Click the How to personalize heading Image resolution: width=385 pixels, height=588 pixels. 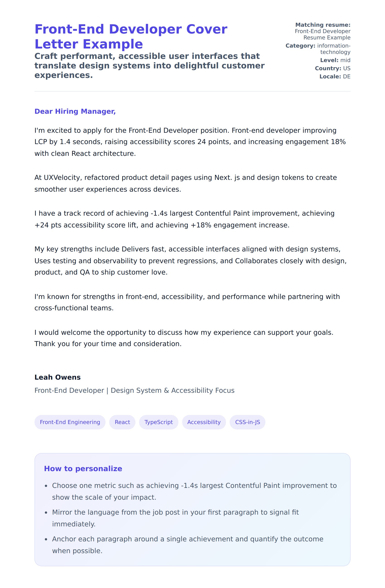(83, 468)
